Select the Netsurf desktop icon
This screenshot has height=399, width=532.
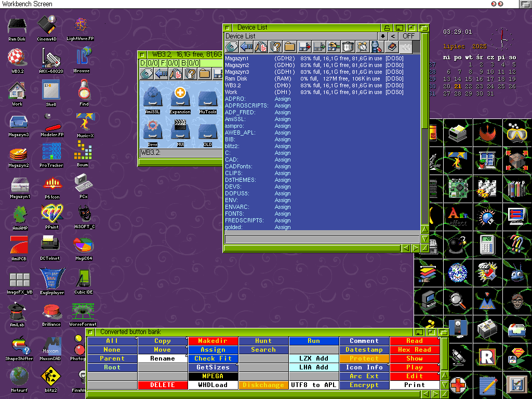pos(19,380)
